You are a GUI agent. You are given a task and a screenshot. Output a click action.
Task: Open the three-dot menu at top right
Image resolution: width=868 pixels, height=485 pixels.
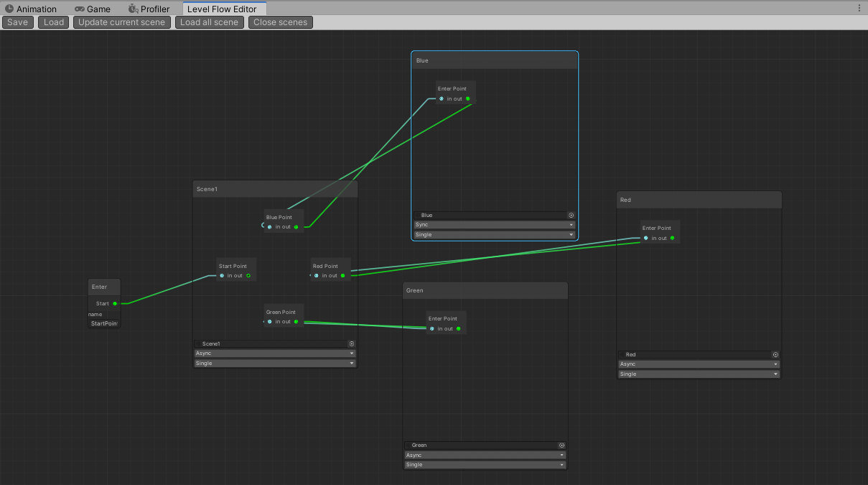859,7
